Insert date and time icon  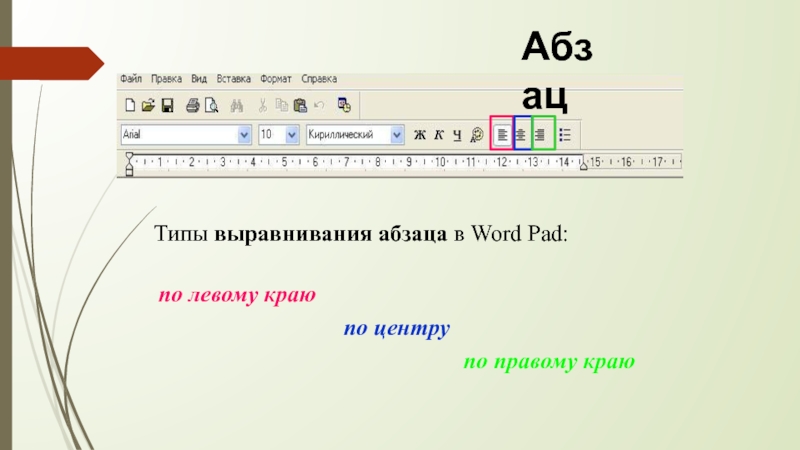tap(344, 105)
